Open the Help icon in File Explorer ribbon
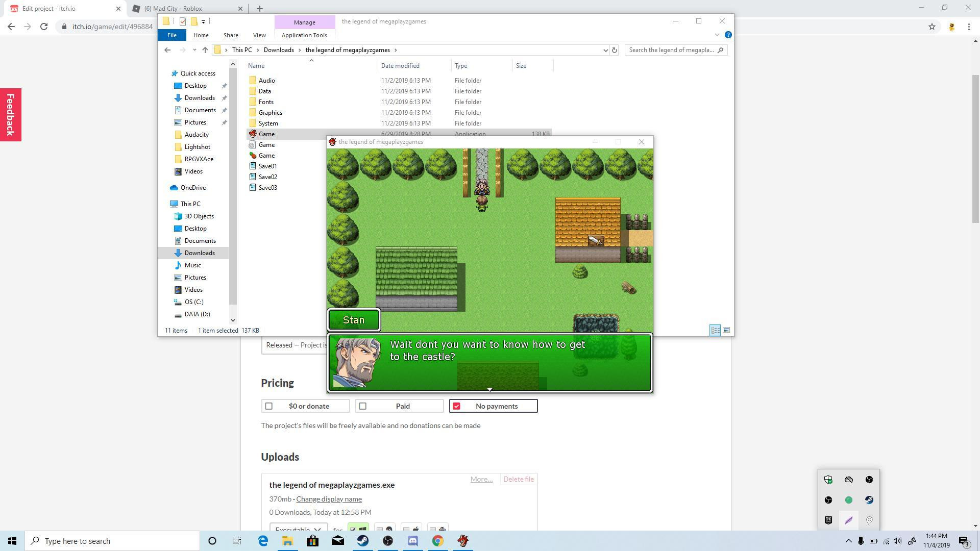Viewport: 980px width, 551px height. [728, 35]
